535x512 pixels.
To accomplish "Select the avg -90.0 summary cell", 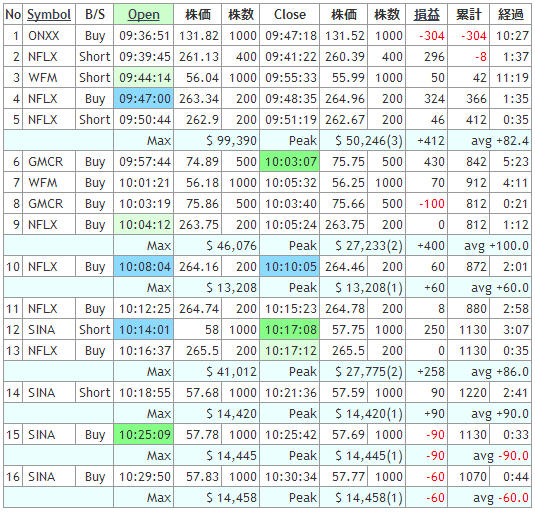I will (x=489, y=456).
